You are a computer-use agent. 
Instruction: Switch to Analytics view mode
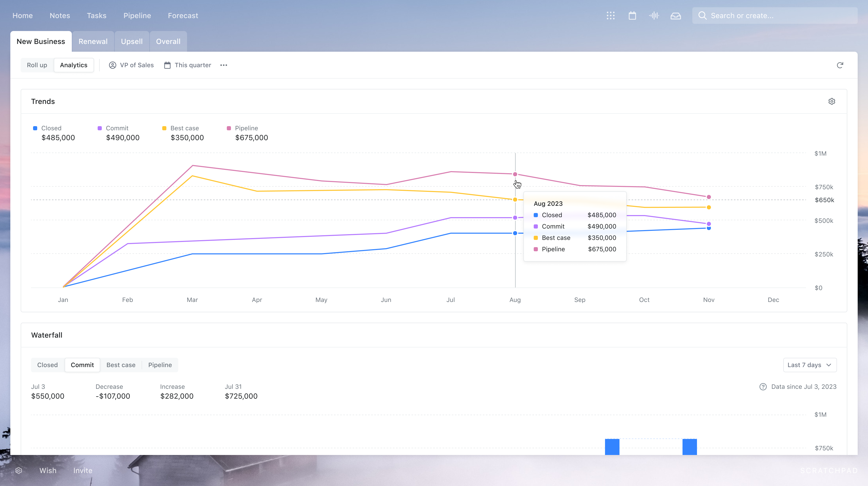coord(73,65)
